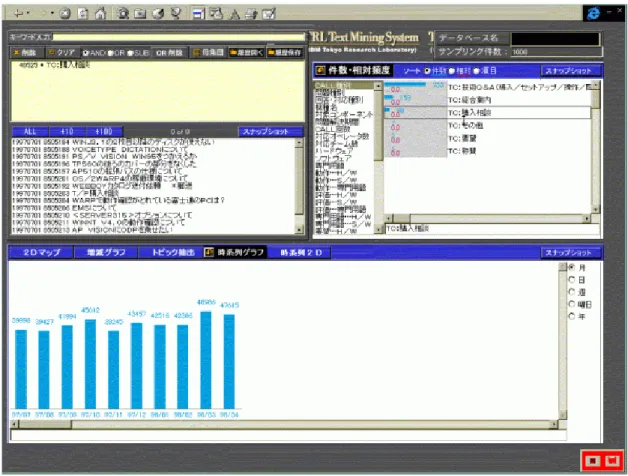Click the ALL button above document list
The width and height of the screenshot is (628, 476).
pyautogui.click(x=30, y=131)
